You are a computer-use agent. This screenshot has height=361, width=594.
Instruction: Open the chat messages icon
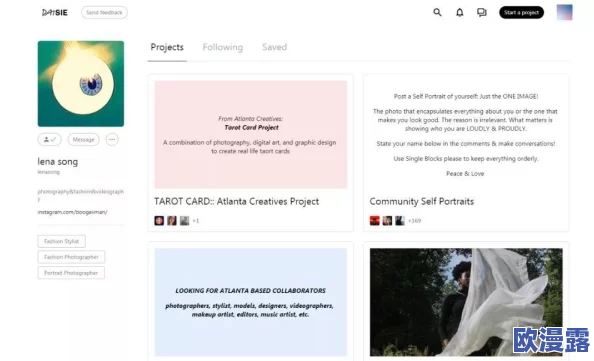click(481, 13)
